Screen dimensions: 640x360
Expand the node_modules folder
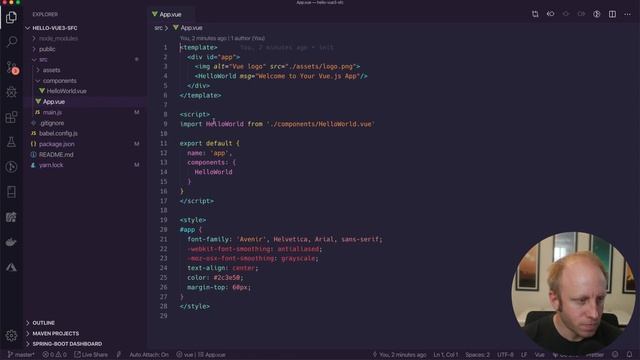[58, 38]
